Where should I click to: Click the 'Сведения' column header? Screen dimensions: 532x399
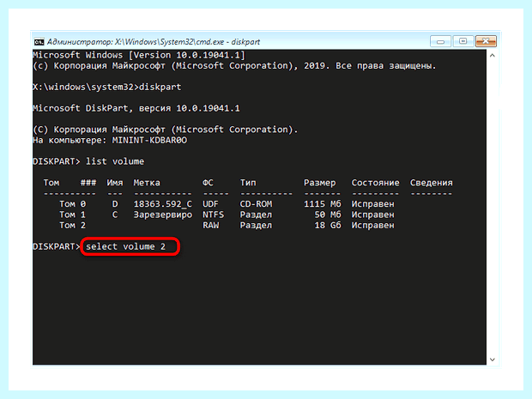[431, 183]
